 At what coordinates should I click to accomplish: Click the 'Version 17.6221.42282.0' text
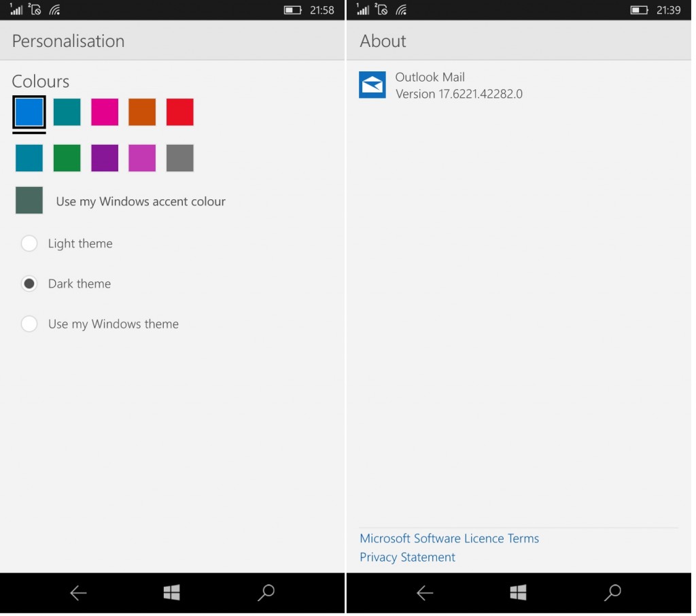459,95
